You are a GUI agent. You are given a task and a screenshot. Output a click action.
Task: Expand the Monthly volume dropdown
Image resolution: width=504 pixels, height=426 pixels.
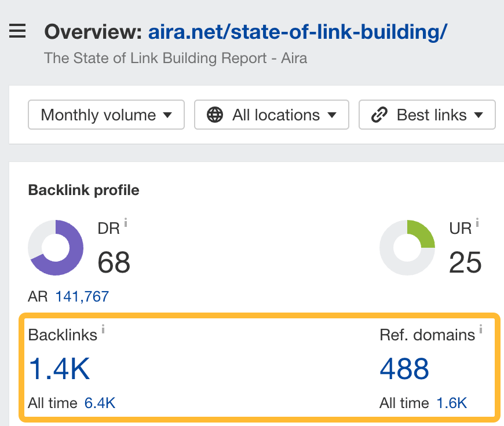106,115
